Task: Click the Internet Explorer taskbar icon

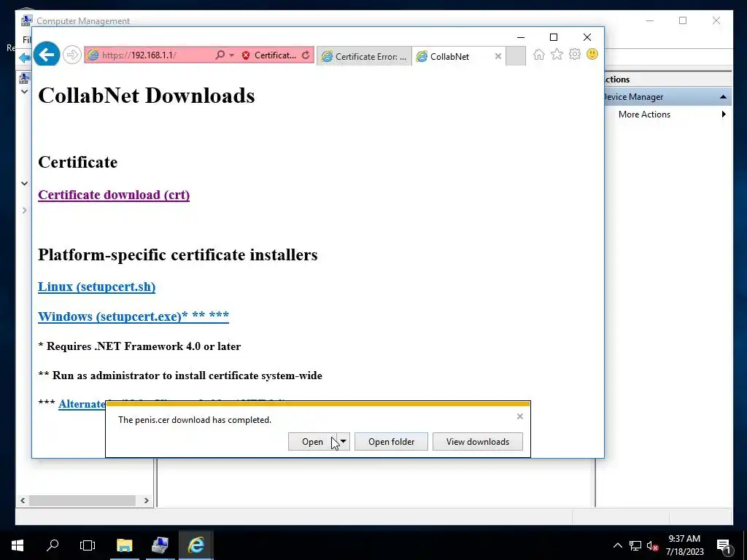Action: [x=196, y=545]
